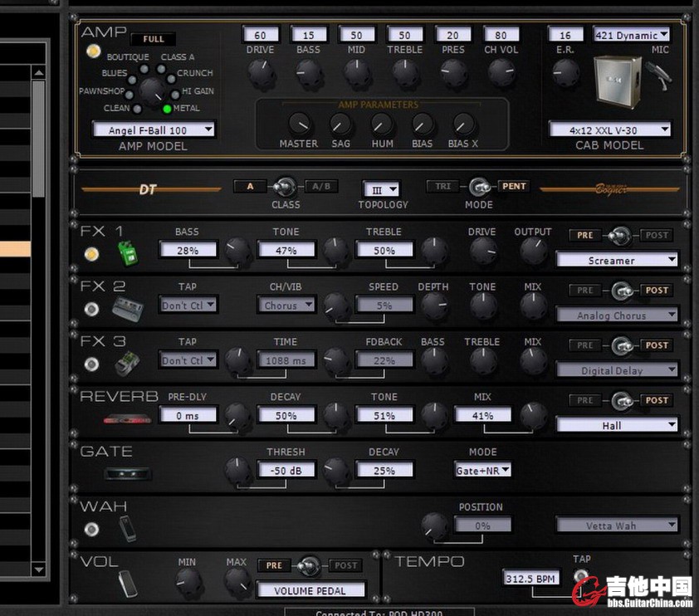Click the FULL amp mode button
Screen dimensions: 699x616
pyautogui.click(x=154, y=39)
